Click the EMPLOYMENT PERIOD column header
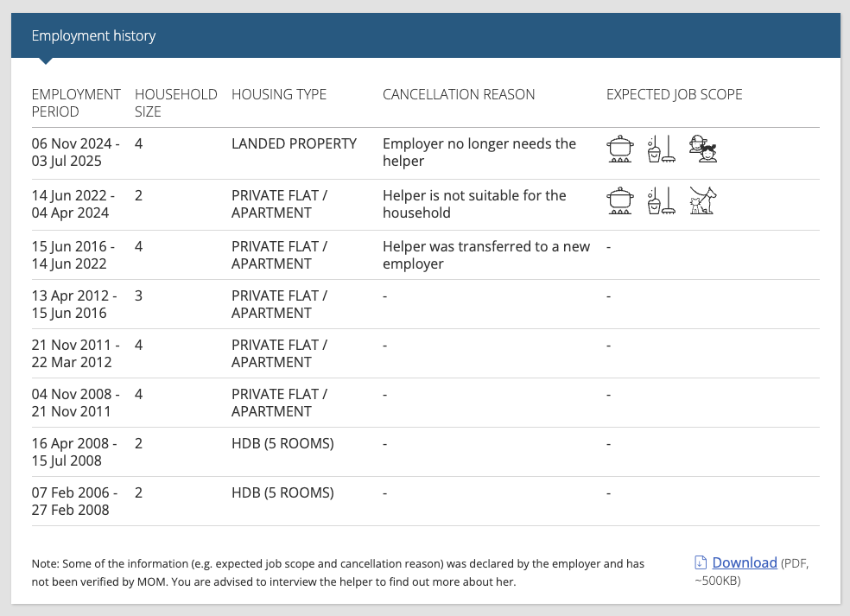 pyautogui.click(x=76, y=103)
